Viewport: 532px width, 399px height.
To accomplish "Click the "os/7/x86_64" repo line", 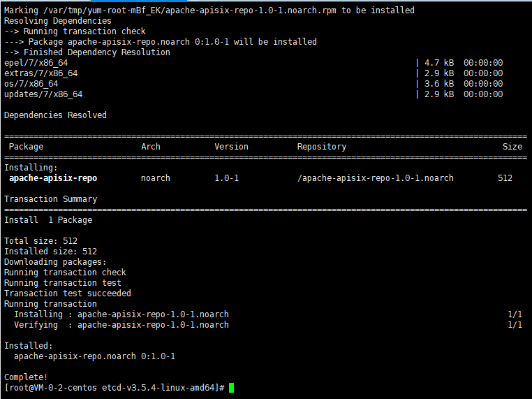I will [31, 84].
